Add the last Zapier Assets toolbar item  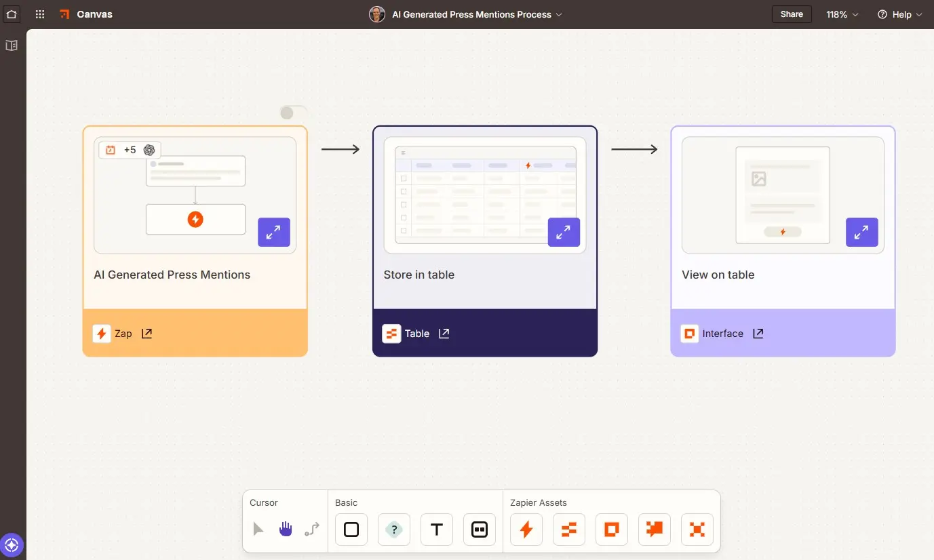(x=697, y=529)
